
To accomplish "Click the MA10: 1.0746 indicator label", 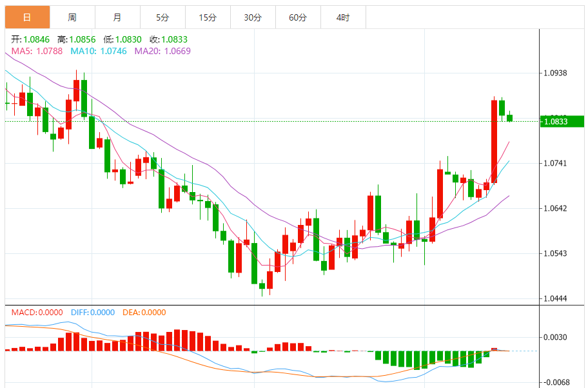I will [x=99, y=51].
